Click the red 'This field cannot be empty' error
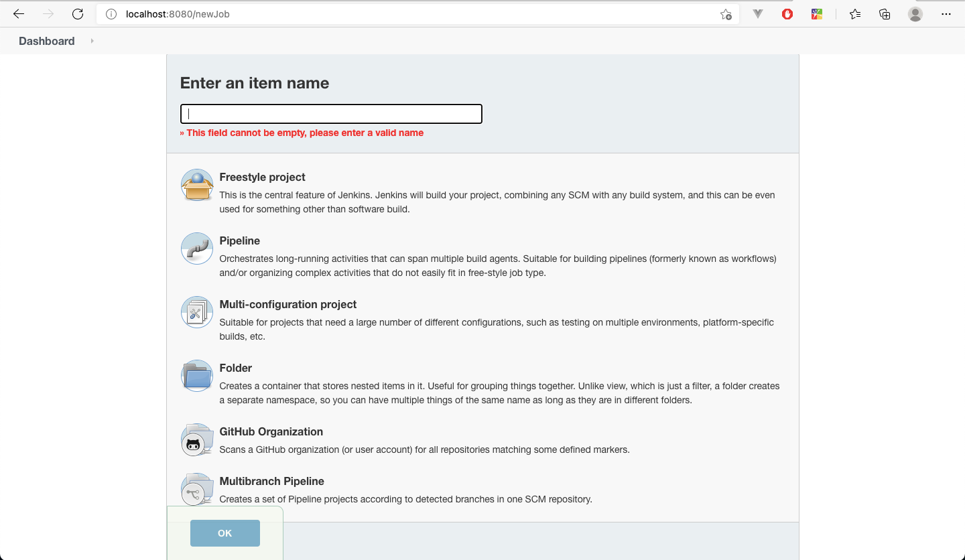 click(302, 133)
